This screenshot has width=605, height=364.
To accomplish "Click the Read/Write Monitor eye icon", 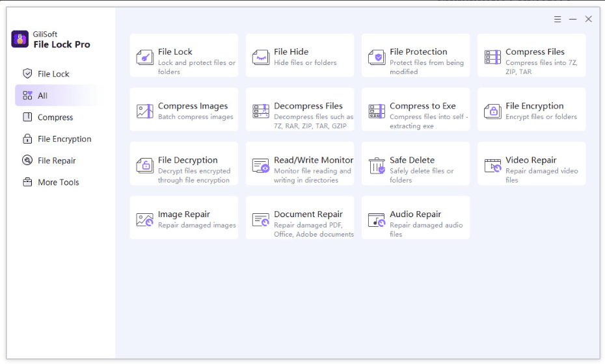I will [261, 165].
